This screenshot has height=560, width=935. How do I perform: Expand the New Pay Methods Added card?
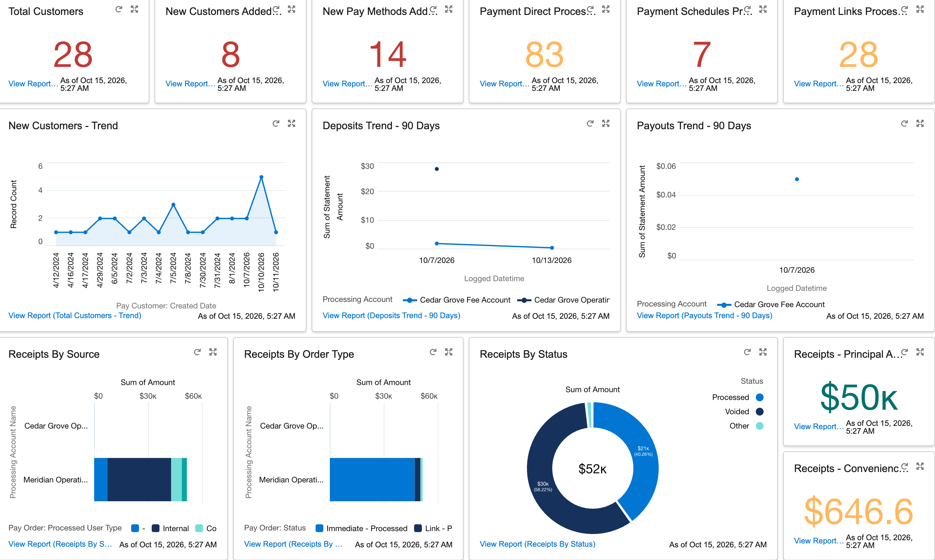pos(449,9)
